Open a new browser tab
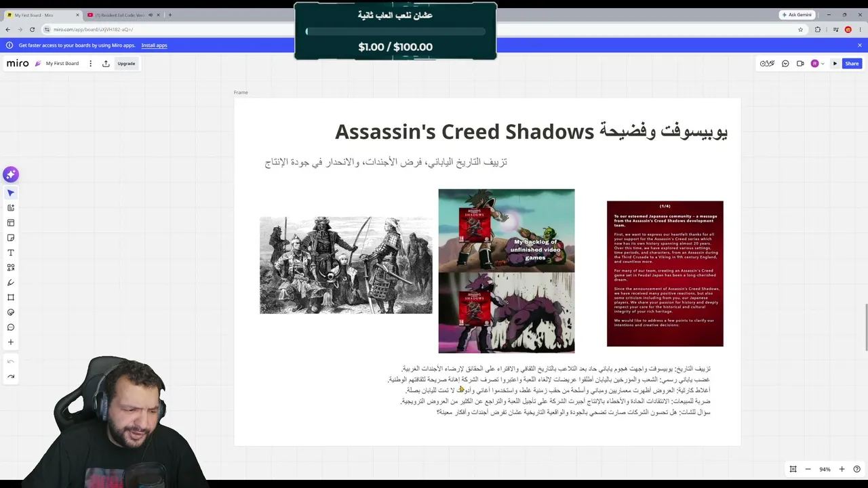 [170, 15]
